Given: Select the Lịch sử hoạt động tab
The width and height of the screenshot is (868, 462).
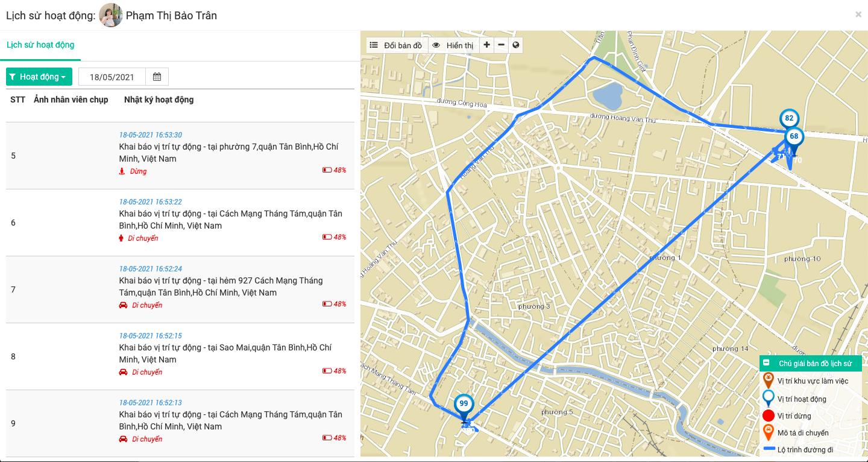Looking at the screenshot, I should click(40, 45).
